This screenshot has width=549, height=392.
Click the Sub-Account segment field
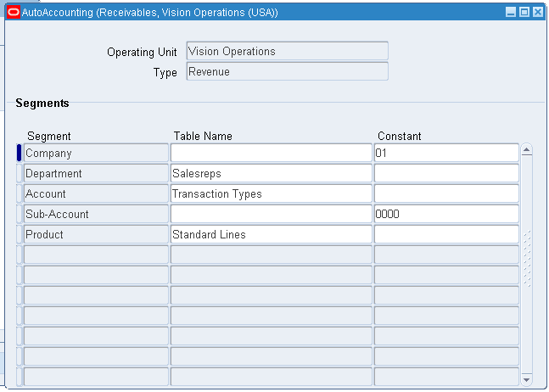pyautogui.click(x=96, y=214)
